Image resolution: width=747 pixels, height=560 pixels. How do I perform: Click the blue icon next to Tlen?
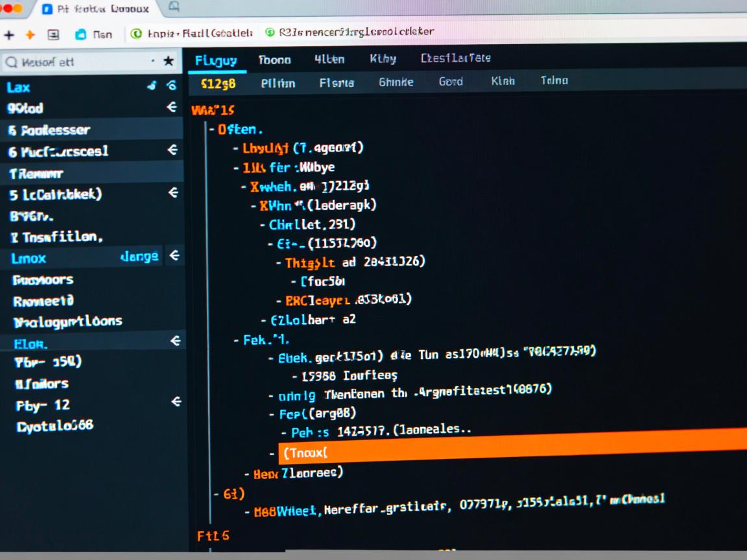coord(80,35)
